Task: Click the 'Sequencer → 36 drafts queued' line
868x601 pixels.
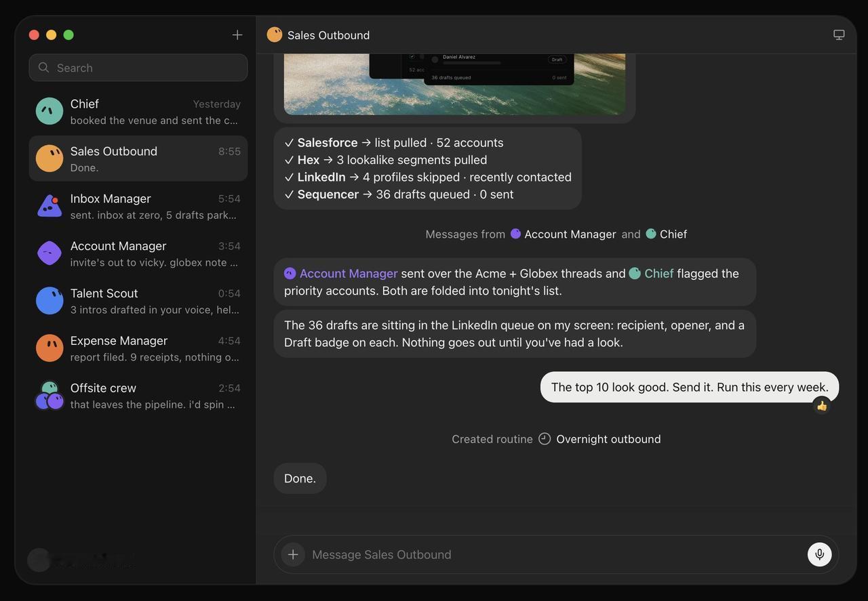Action: click(x=399, y=194)
